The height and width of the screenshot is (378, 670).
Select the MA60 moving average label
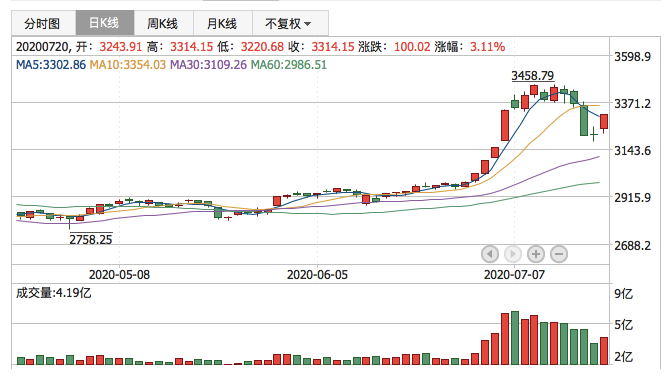[288, 65]
